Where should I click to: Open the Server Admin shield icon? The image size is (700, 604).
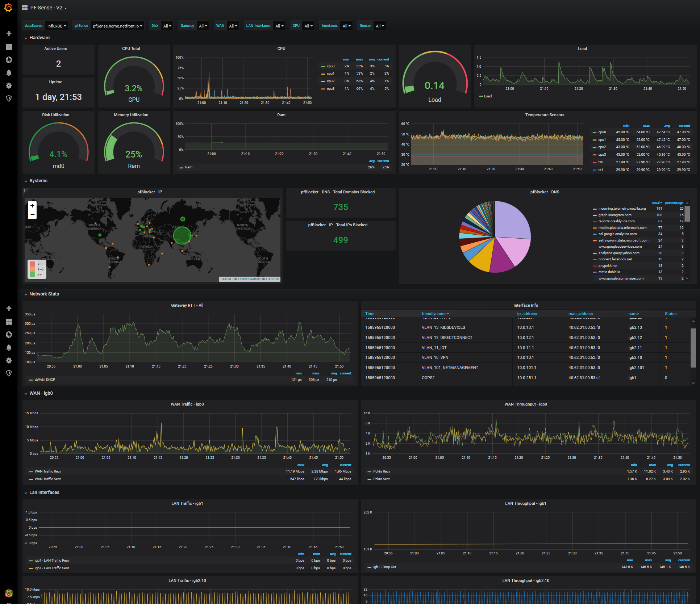point(9,98)
